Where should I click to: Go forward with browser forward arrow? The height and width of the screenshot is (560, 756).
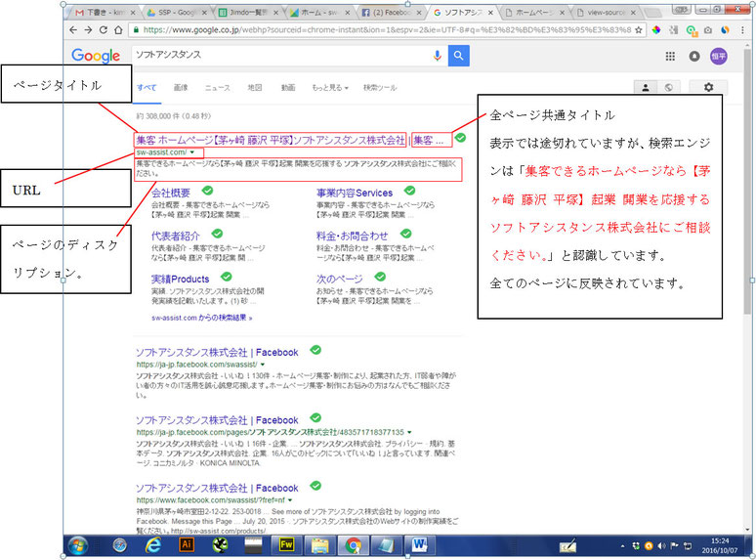click(88, 30)
